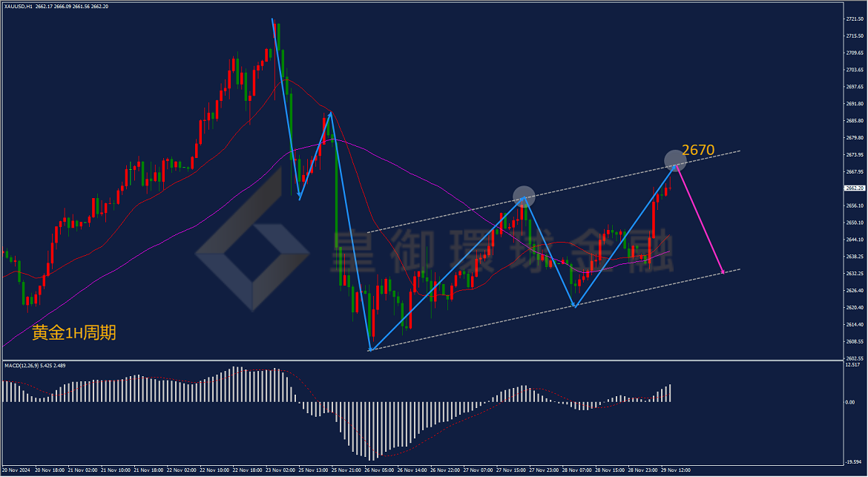Click the XAUUSD,H1 symbol title
This screenshot has height=477, width=868.
(18, 6)
